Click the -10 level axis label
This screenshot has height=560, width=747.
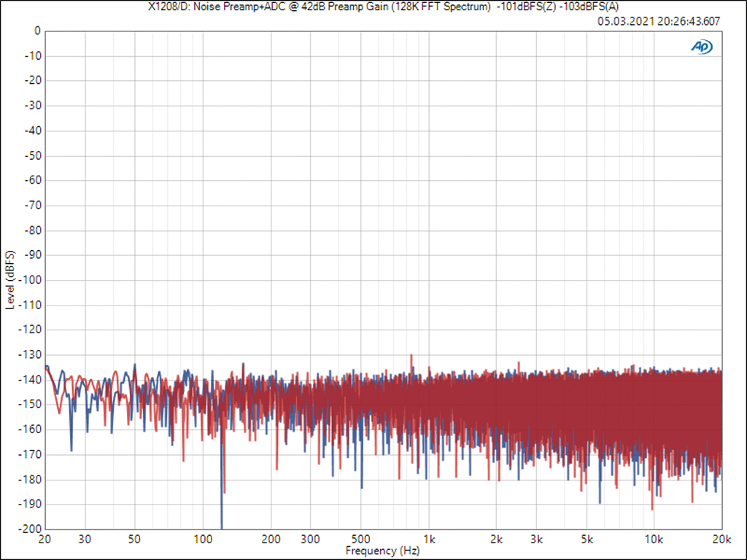pyautogui.click(x=33, y=55)
